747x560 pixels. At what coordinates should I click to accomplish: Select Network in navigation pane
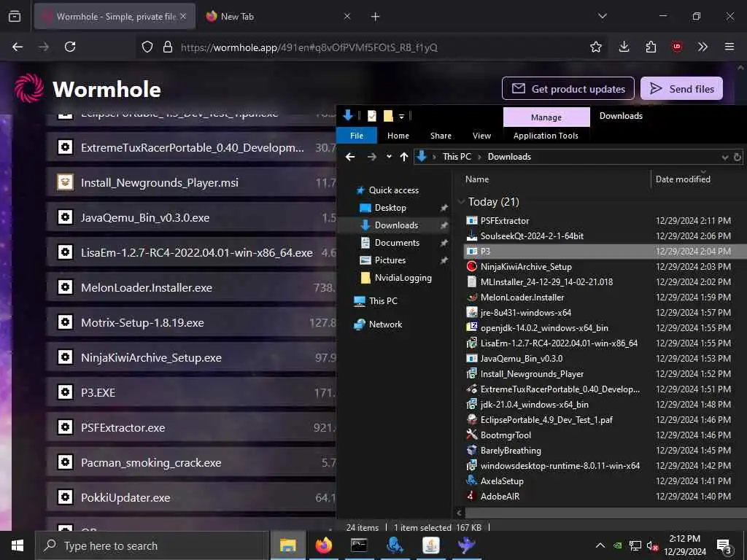click(x=385, y=324)
